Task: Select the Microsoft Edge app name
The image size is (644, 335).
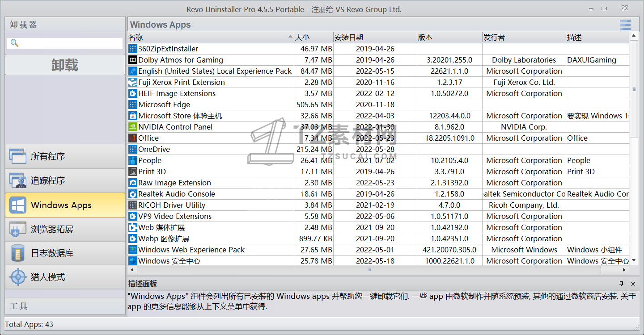Action: pyautogui.click(x=164, y=105)
